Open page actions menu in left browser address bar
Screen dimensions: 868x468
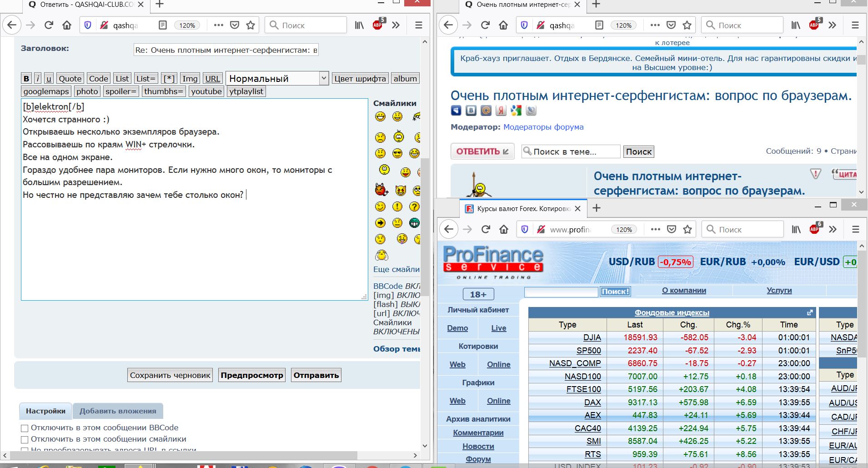coord(218,25)
